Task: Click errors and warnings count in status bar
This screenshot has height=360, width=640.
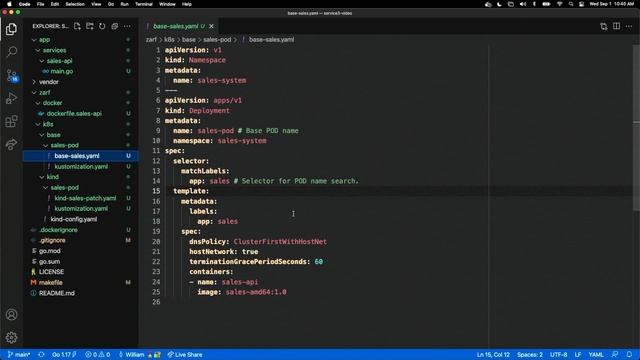Action: click(98, 354)
